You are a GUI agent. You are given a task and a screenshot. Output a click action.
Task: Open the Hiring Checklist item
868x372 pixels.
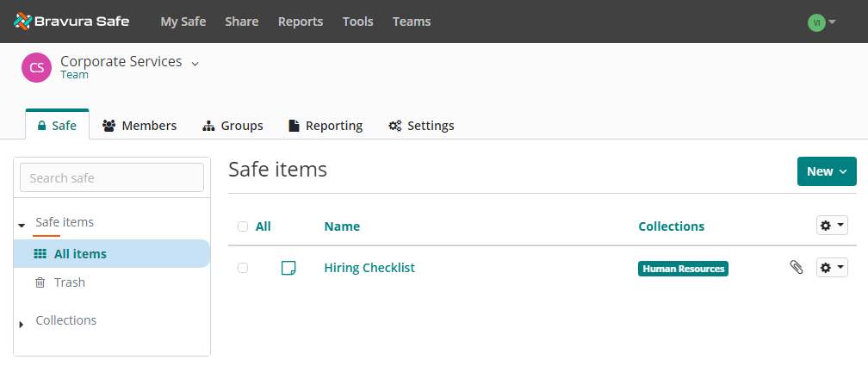coord(369,268)
